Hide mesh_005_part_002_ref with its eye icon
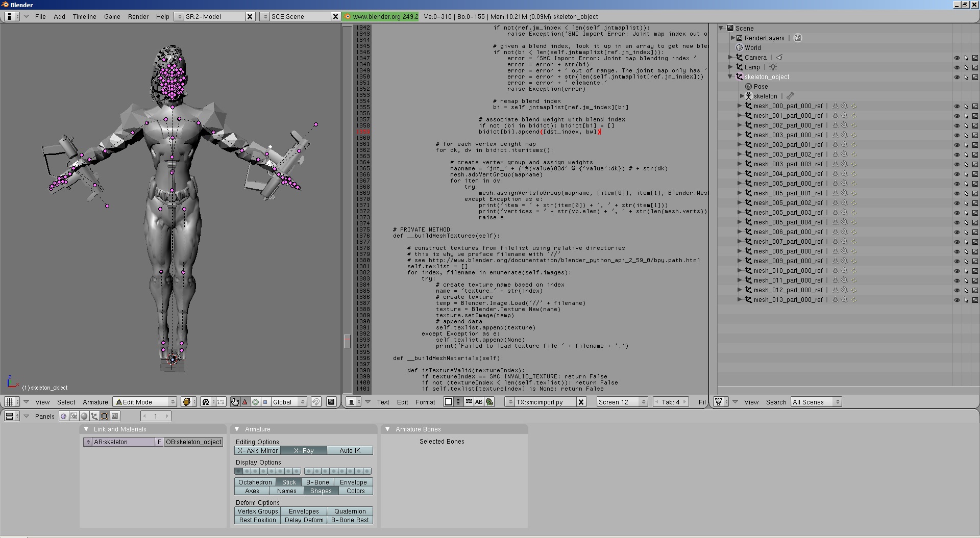The image size is (980, 538). click(x=957, y=203)
